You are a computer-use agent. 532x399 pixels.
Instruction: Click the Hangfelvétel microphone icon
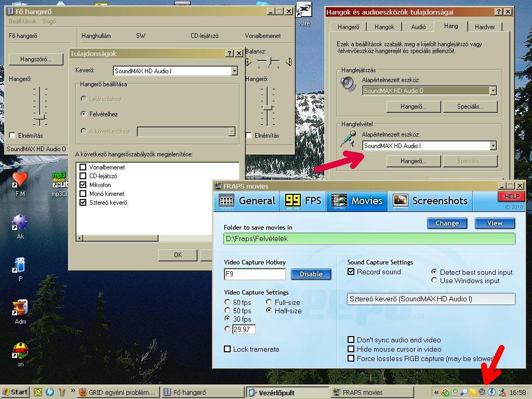pyautogui.click(x=348, y=138)
